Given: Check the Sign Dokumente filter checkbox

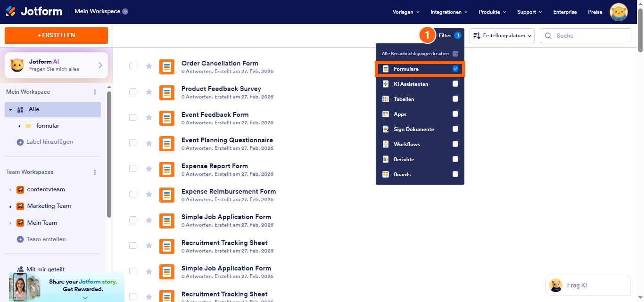Looking at the screenshot, I should [x=455, y=129].
